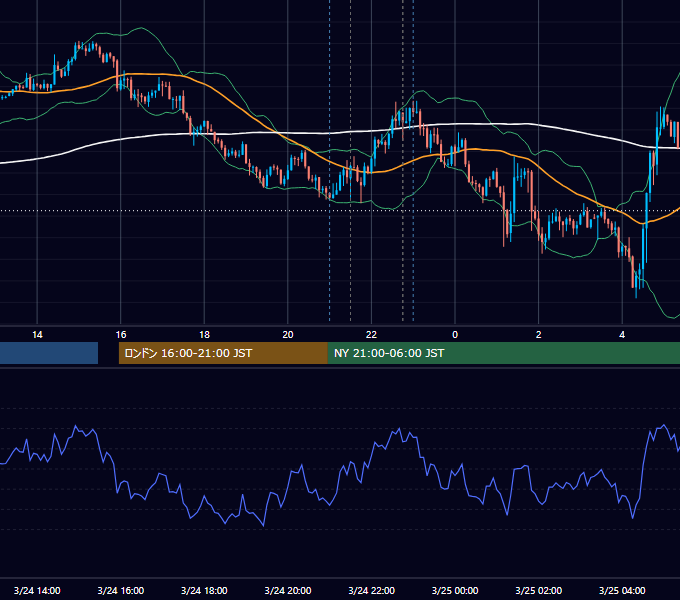Click hour label 20 on price chart axis

coord(288,335)
